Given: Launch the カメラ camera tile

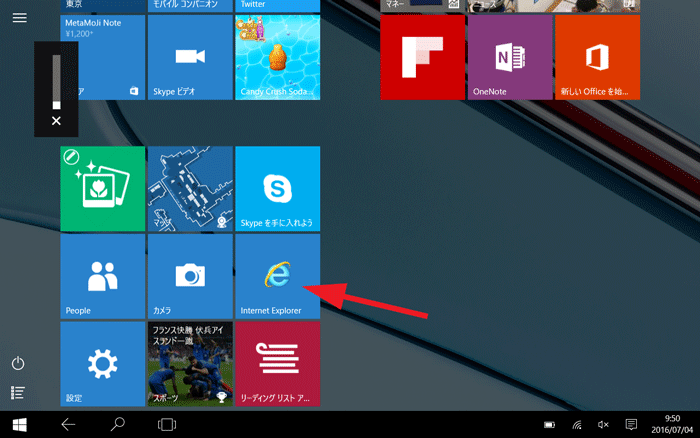Looking at the screenshot, I should tap(190, 276).
